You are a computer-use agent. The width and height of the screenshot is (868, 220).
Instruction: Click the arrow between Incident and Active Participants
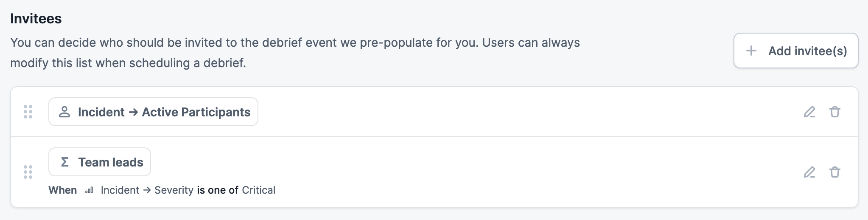(133, 112)
